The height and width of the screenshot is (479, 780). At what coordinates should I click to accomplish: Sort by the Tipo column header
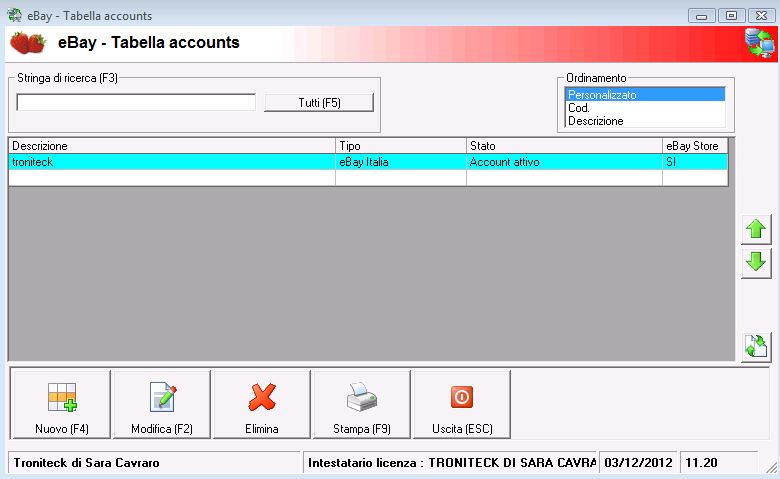tap(401, 146)
